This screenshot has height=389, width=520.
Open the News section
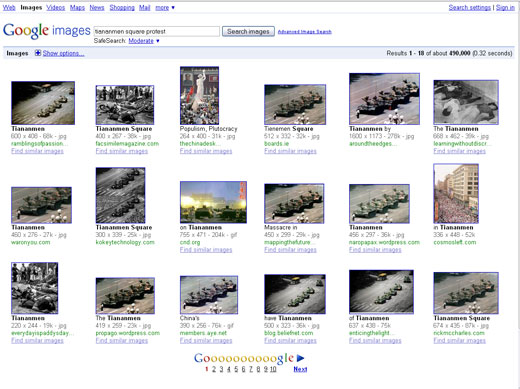click(97, 7)
